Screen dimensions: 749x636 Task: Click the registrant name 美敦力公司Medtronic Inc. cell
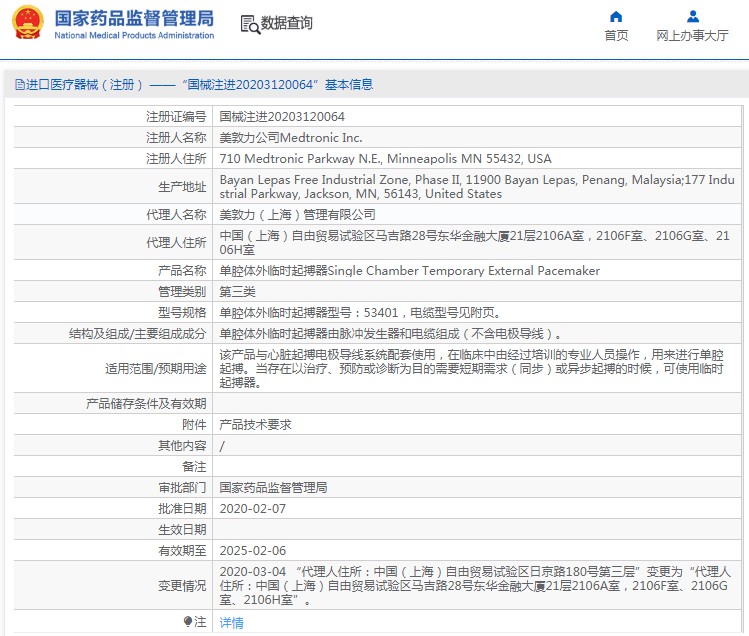pos(291,138)
